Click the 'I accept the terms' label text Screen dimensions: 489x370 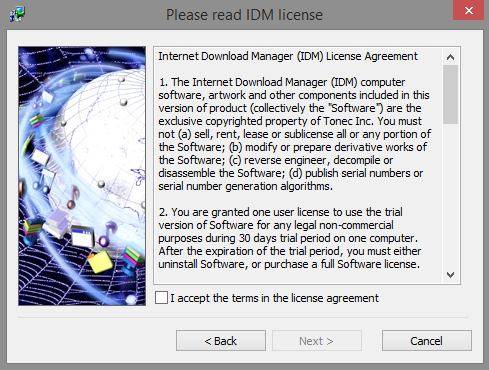coord(274,298)
